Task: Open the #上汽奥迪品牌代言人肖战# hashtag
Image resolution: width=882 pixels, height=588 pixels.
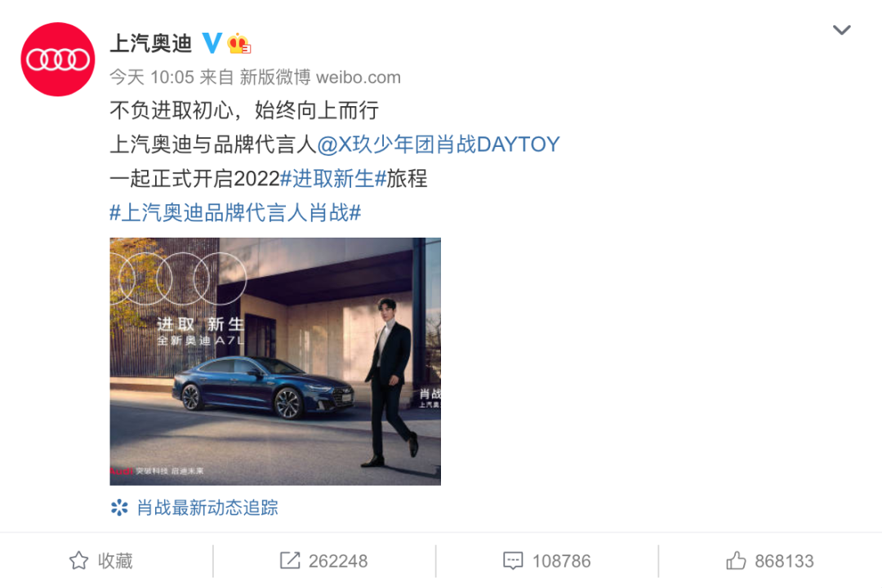Action: (x=235, y=213)
